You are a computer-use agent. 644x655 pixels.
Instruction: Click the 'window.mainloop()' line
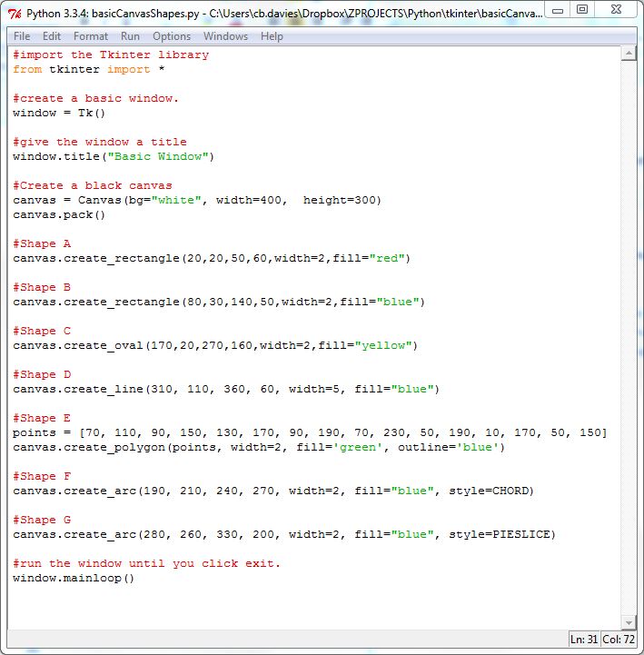tap(74, 578)
